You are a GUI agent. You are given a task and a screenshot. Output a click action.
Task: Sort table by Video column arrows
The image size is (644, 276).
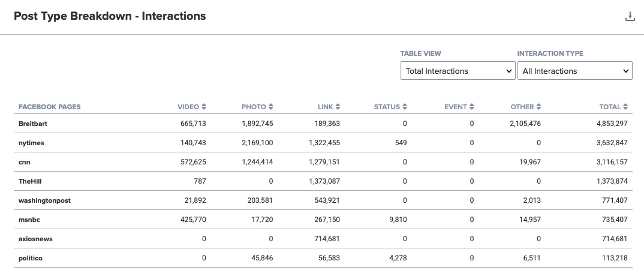pos(204,107)
